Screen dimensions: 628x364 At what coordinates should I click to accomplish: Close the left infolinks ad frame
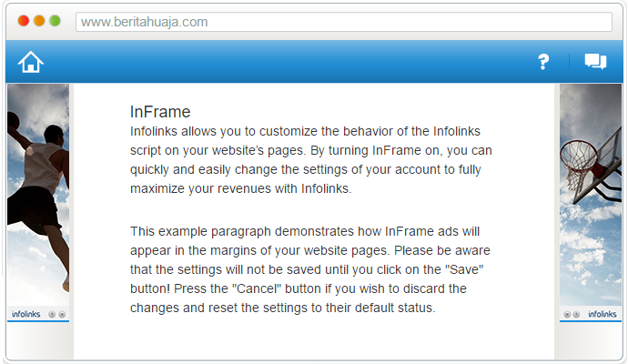(x=62, y=315)
